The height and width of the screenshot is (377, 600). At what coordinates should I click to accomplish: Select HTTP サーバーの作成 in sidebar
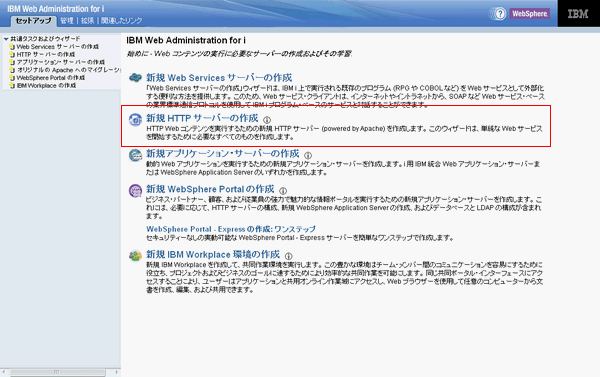pos(46,54)
